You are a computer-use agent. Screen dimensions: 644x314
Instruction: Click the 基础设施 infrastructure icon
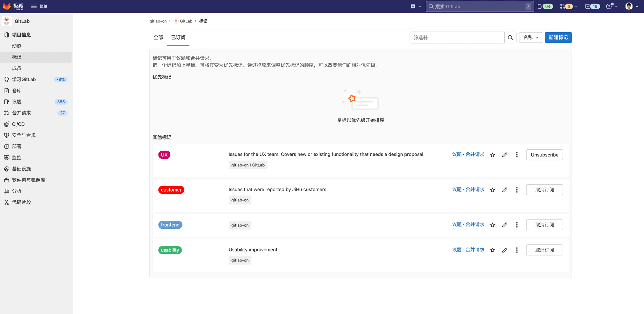coord(6,169)
